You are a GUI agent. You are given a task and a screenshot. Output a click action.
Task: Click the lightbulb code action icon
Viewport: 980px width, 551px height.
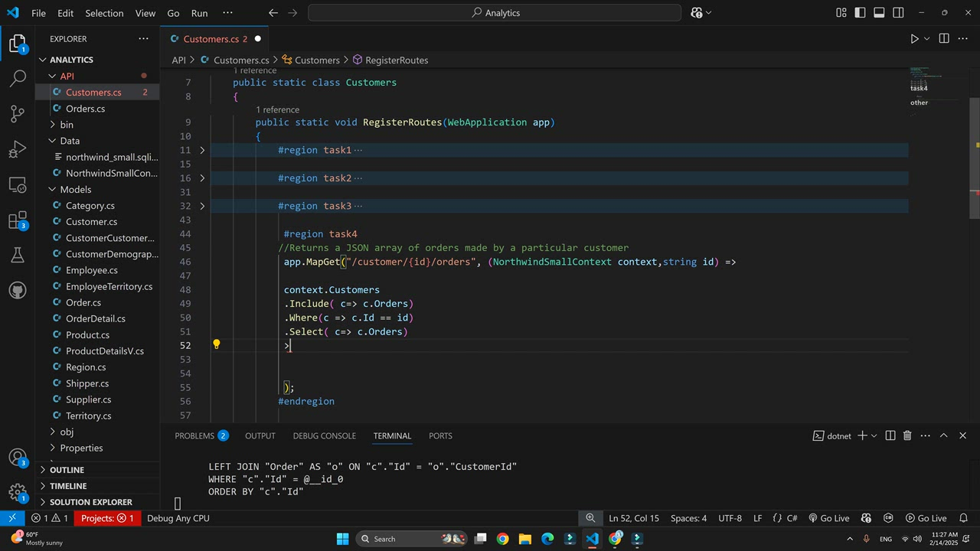tap(217, 345)
